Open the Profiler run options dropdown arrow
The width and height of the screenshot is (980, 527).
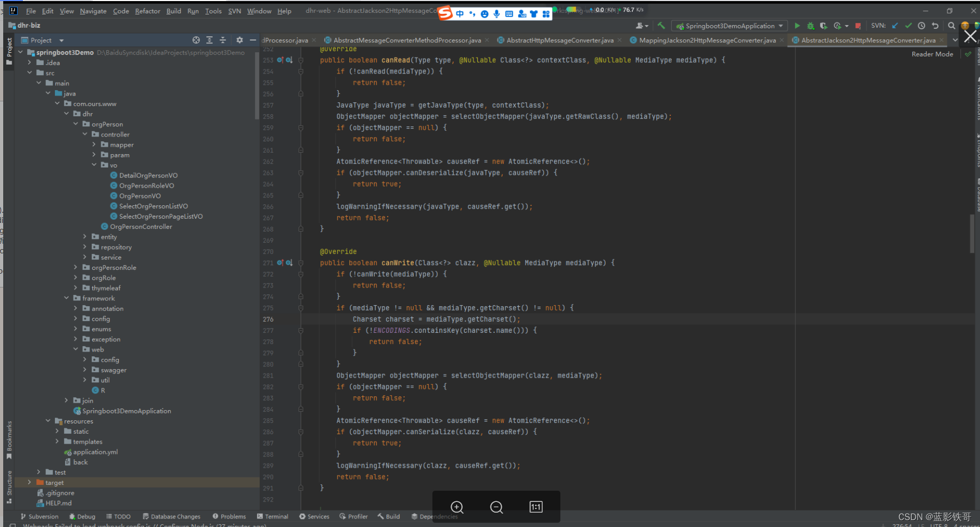pyautogui.click(x=847, y=26)
